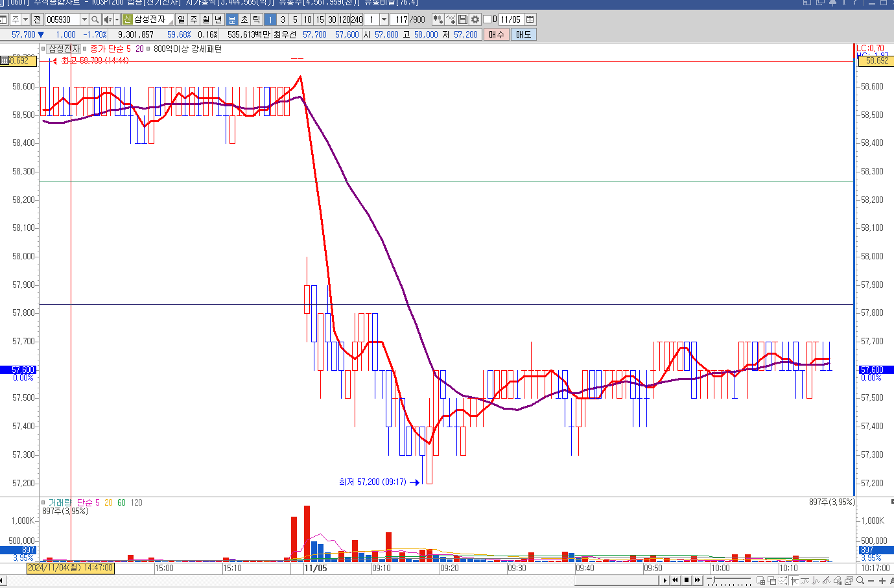Select the 5 minute interval button

[295, 19]
